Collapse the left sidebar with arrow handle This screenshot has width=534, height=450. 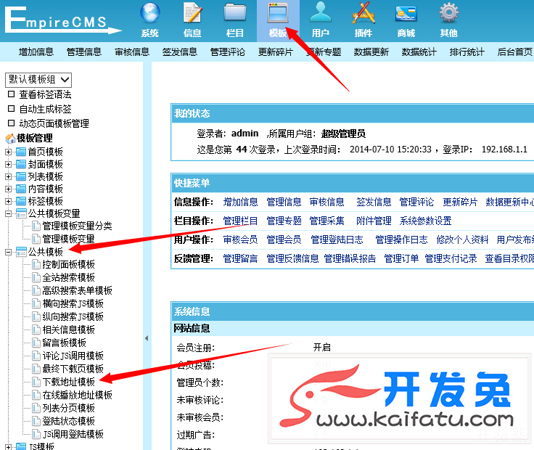tap(147, 338)
